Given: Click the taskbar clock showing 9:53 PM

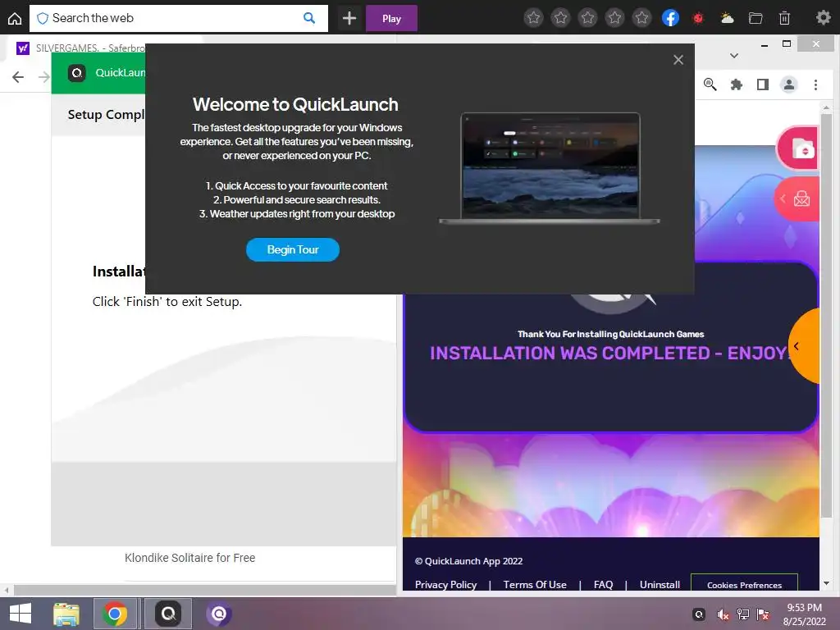Looking at the screenshot, I should [804, 614].
